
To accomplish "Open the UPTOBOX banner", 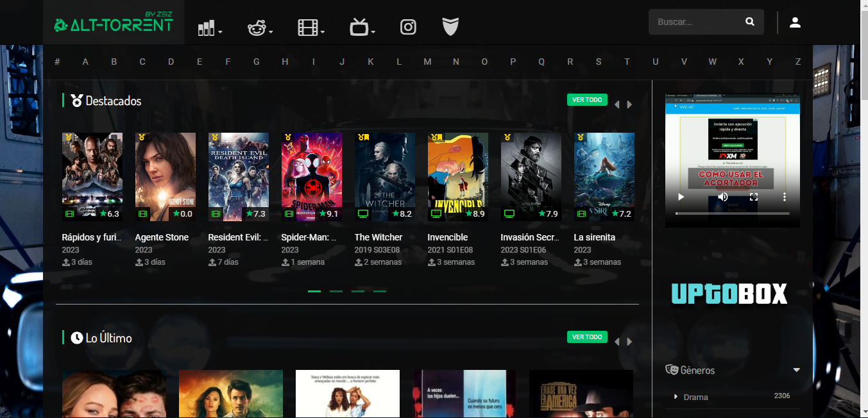I will 729,294.
